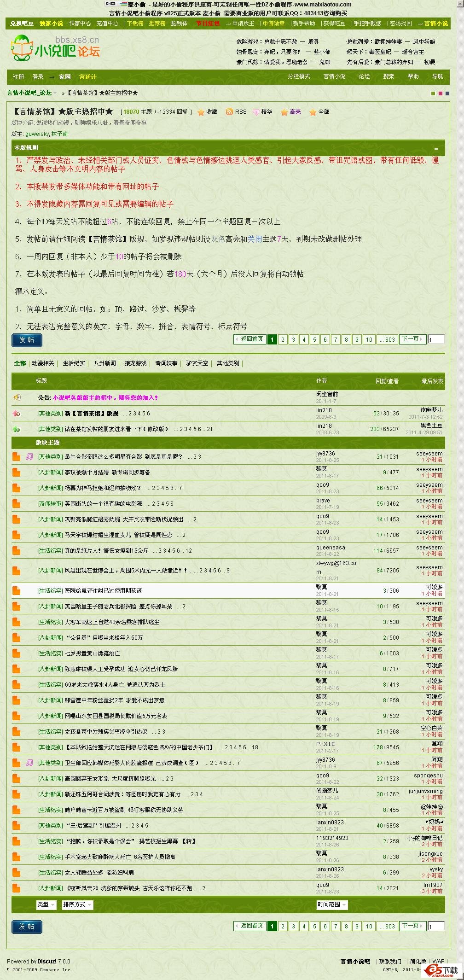Expand the 言情小说吧_论坛 breadcrumb dropdown

pos(55,93)
